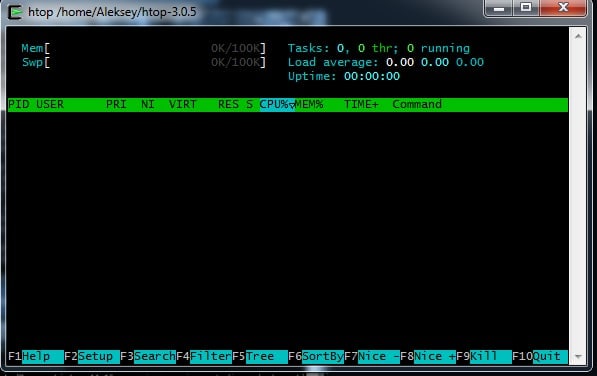Image resolution: width=597 pixels, height=376 pixels.
Task: Sort by USER column header
Action: point(50,104)
